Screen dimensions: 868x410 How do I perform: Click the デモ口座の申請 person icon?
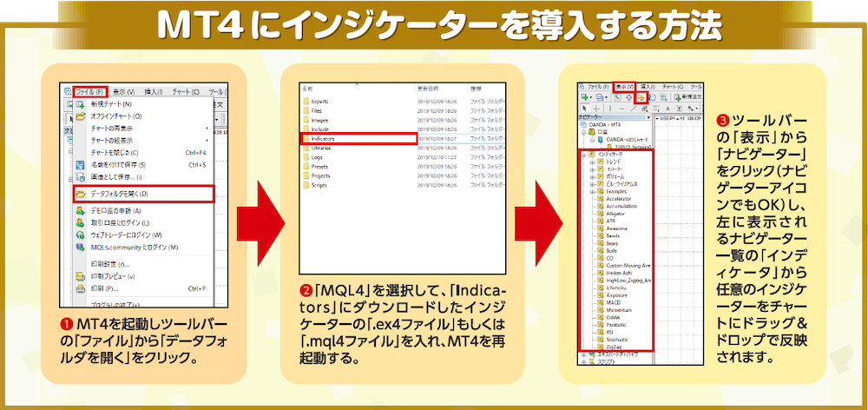coord(80,210)
